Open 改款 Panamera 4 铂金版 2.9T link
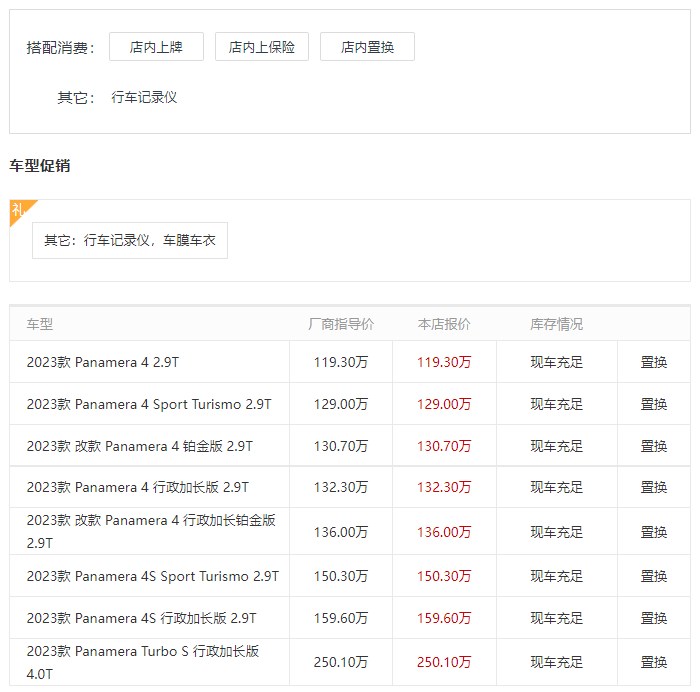This screenshot has width=700, height=692. point(140,446)
